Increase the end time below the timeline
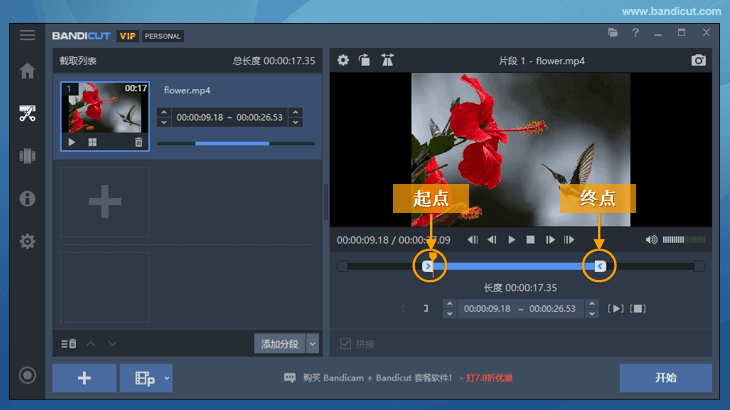This screenshot has width=730, height=410. [592, 304]
